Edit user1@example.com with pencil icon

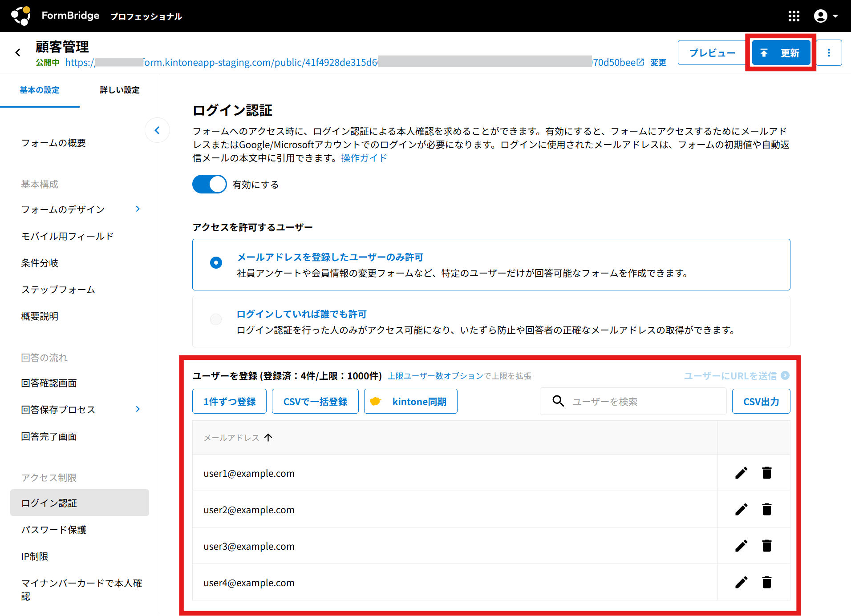(741, 473)
